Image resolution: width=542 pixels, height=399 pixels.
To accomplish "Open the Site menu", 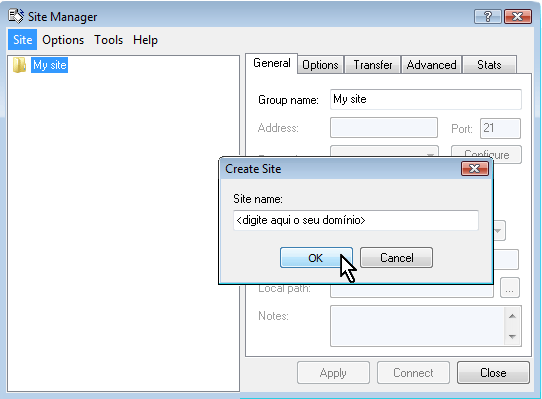I will [x=22, y=40].
